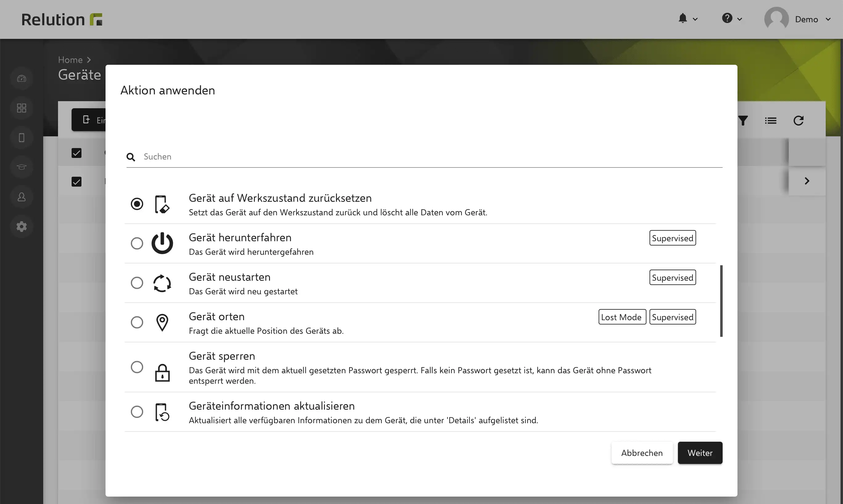Viewport: 843px width, 504px height.
Task: Click the Supervised tag on Gerät orten
Action: coord(672,317)
